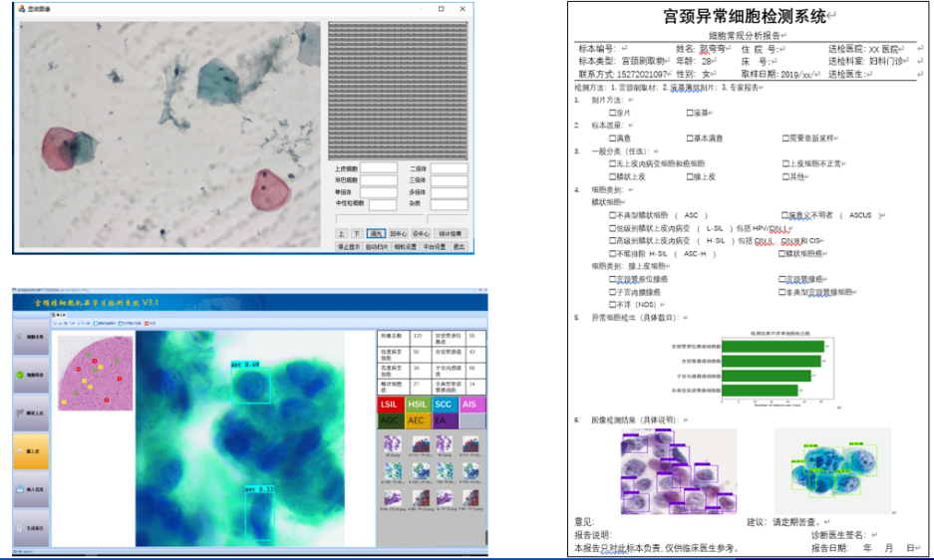934x560 pixels.
Task: Open the green 细胞筛选 sidebar icon
Action: click(33, 376)
